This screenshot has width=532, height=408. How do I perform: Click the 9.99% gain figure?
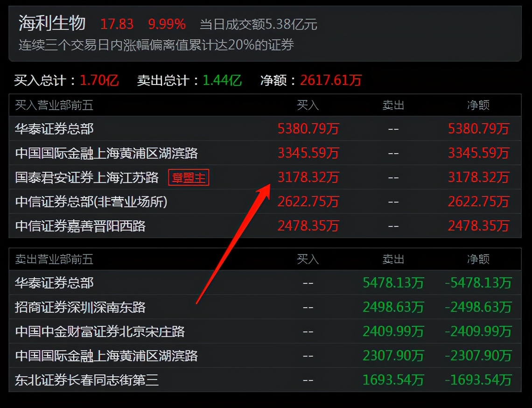(167, 24)
